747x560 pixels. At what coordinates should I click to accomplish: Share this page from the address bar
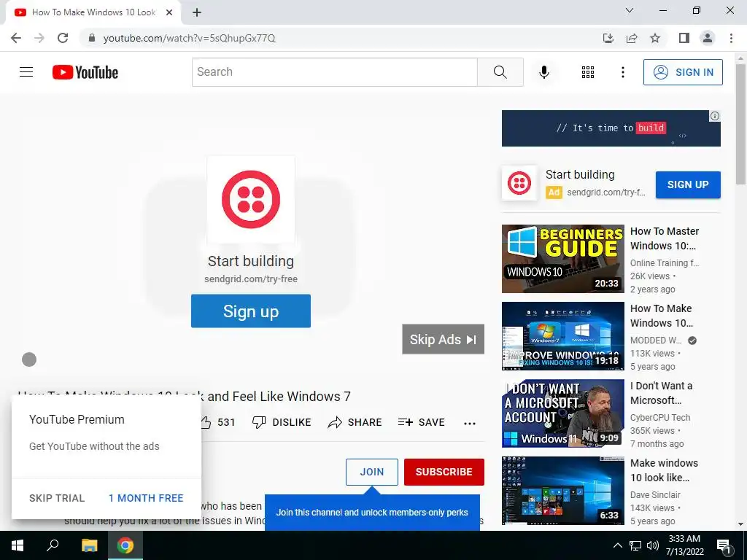632,38
